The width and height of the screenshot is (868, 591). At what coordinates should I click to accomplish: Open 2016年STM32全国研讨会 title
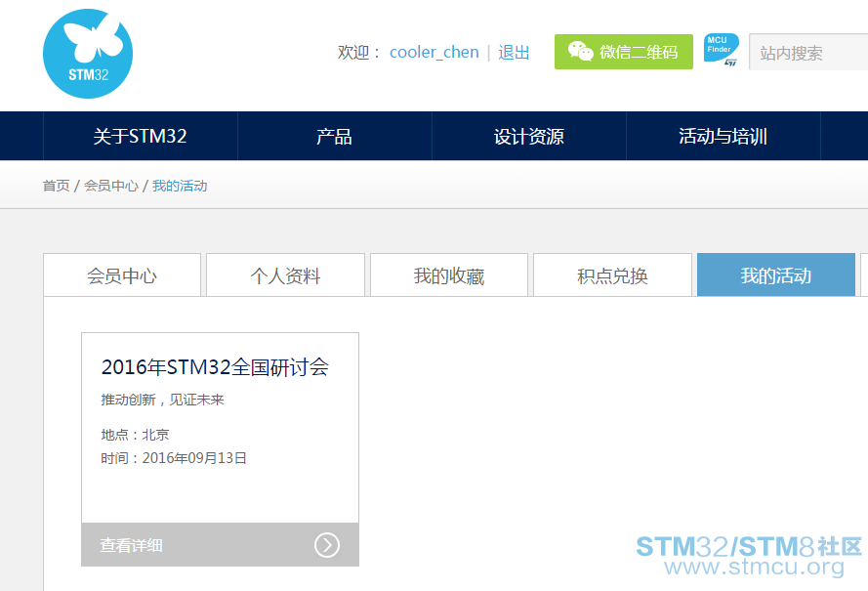pyautogui.click(x=215, y=367)
